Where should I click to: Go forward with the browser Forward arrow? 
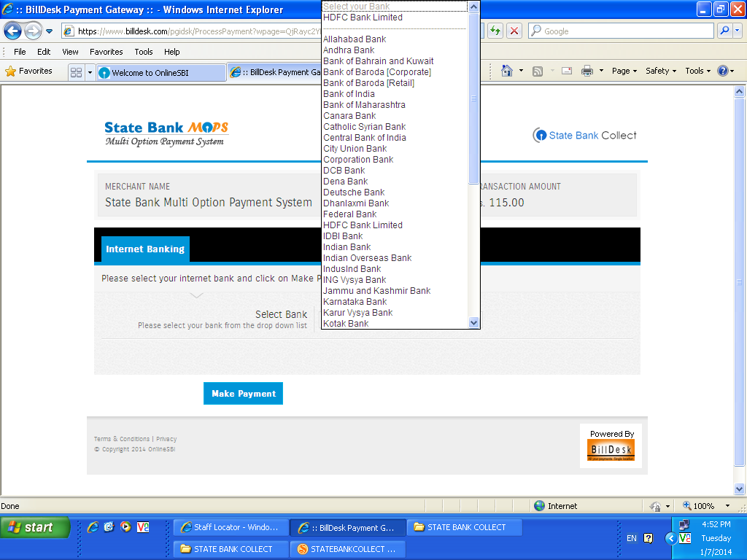33,31
